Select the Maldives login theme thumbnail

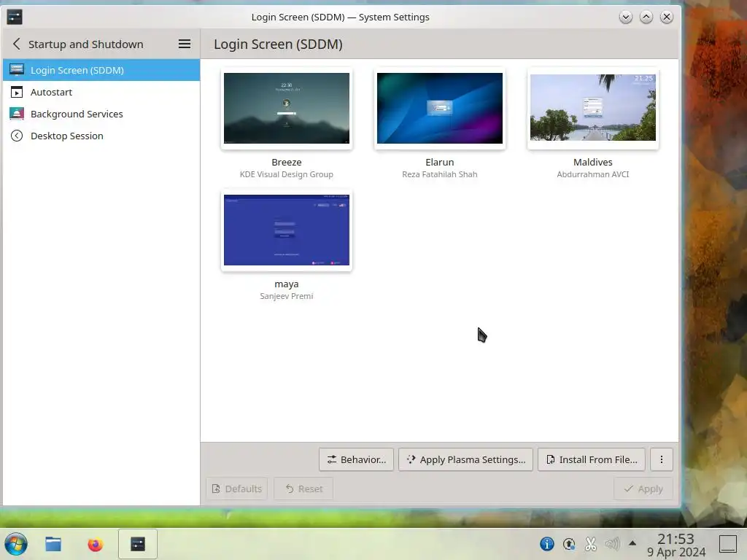[592, 108]
